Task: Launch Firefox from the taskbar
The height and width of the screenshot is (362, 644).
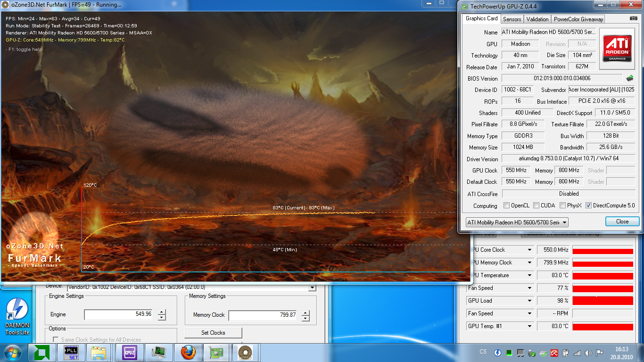Action: 188,353
